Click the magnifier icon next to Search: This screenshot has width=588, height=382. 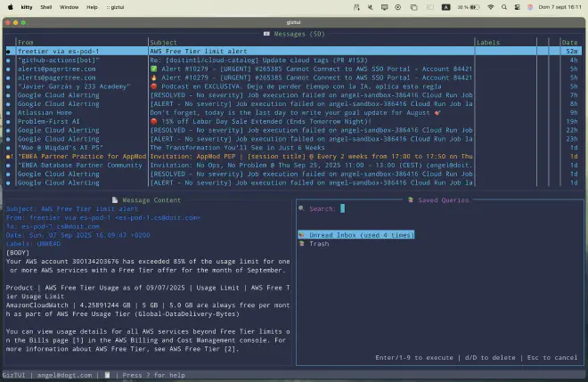[301, 208]
